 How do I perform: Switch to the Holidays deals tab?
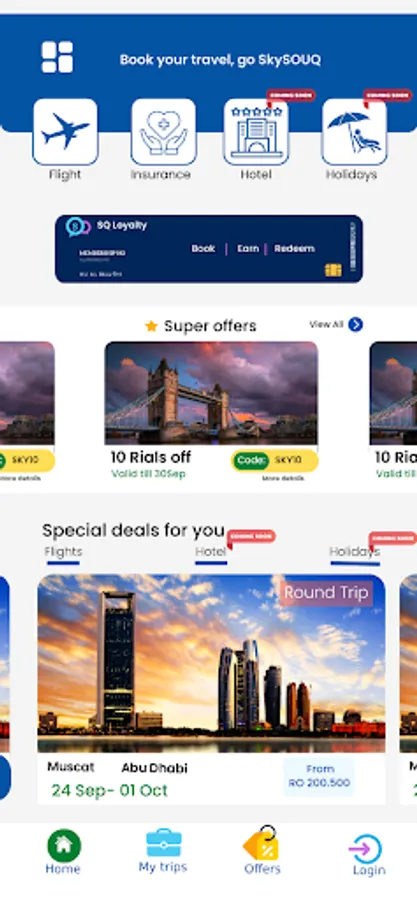pyautogui.click(x=354, y=552)
